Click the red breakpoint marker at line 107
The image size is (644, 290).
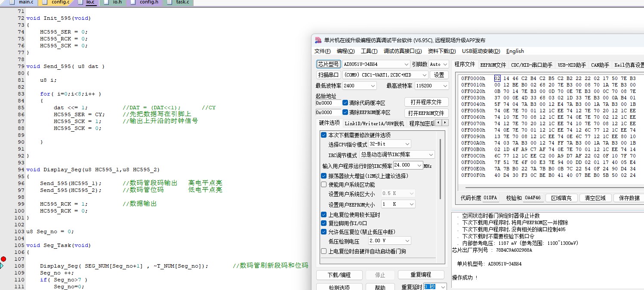pos(3,259)
